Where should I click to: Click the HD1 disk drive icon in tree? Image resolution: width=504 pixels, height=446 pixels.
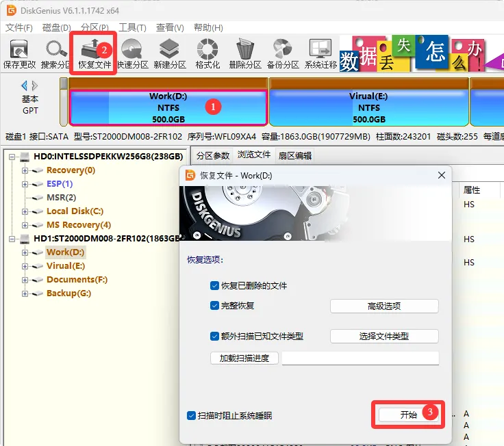25,239
